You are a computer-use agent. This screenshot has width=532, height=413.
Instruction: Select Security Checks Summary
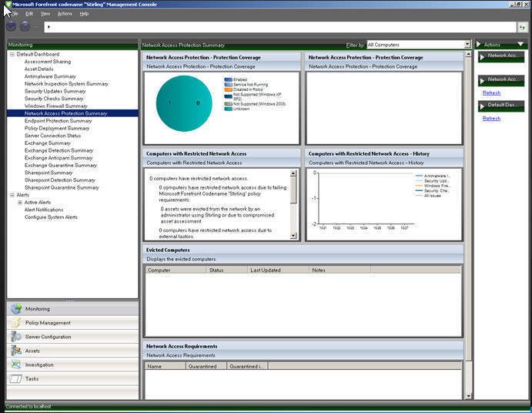pyautogui.click(x=54, y=99)
